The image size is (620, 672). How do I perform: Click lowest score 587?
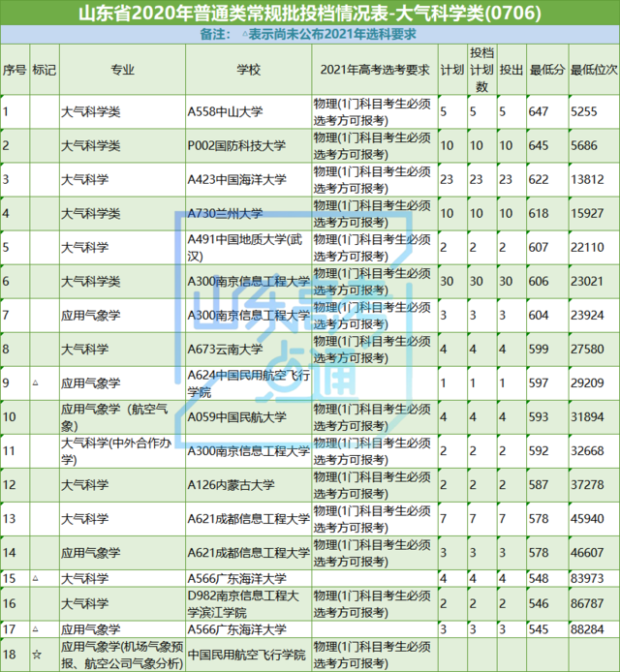(x=538, y=485)
